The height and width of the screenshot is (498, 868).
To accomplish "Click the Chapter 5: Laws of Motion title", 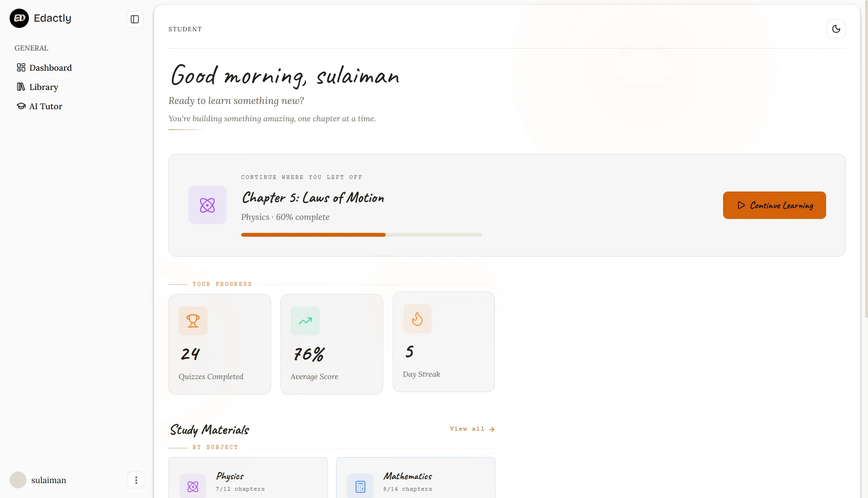I will pos(313,198).
